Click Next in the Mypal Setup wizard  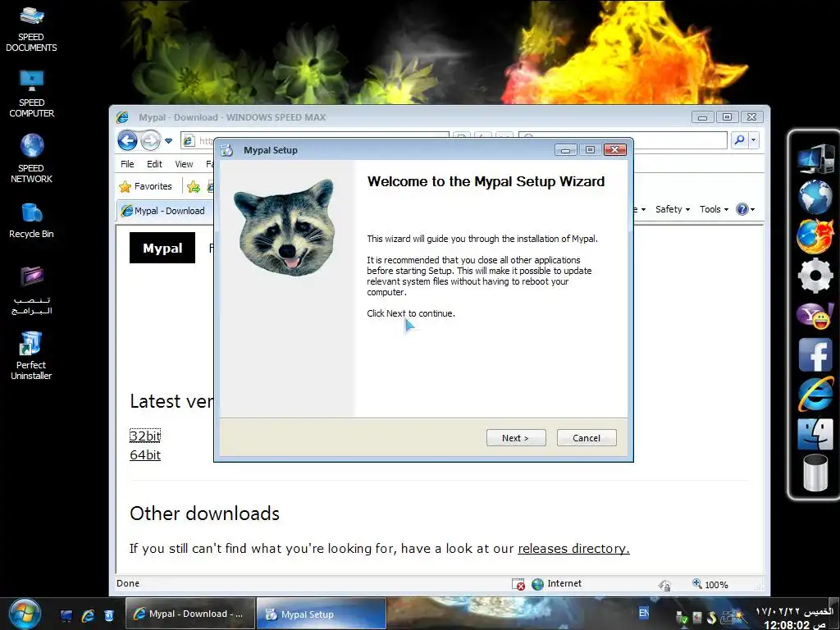tap(516, 438)
